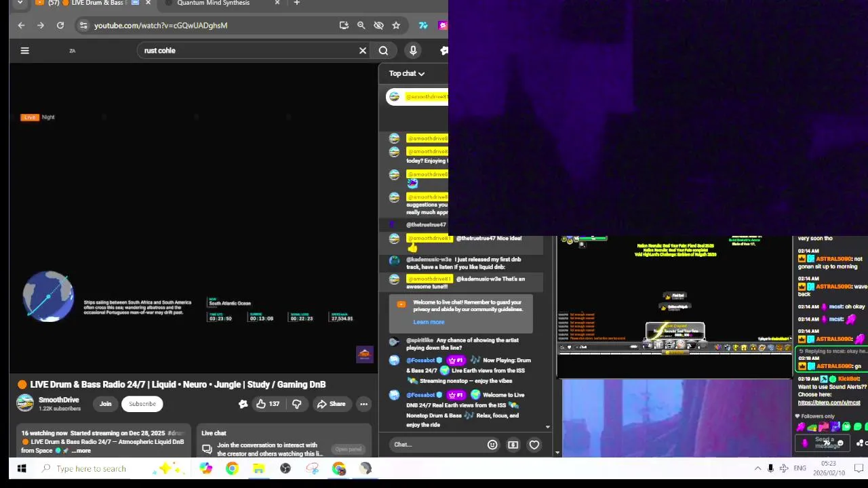Click the crossed-eye tracking protection icon
The image size is (868, 488).
(379, 25)
